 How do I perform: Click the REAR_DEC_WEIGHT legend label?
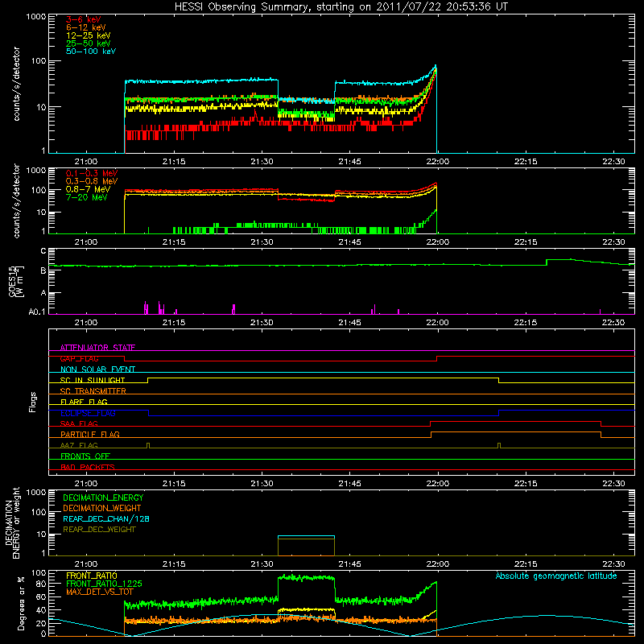tap(99, 530)
